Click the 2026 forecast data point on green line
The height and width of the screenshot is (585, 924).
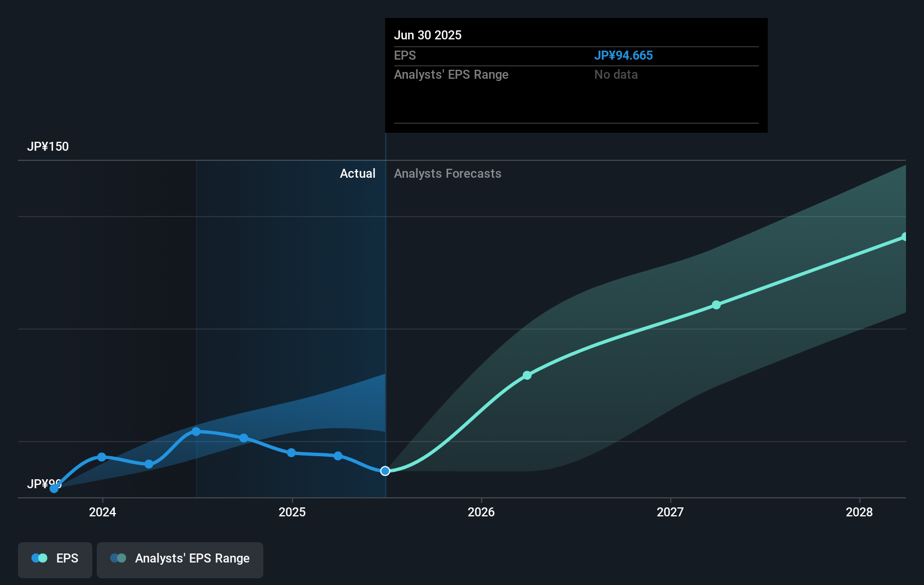pos(527,375)
